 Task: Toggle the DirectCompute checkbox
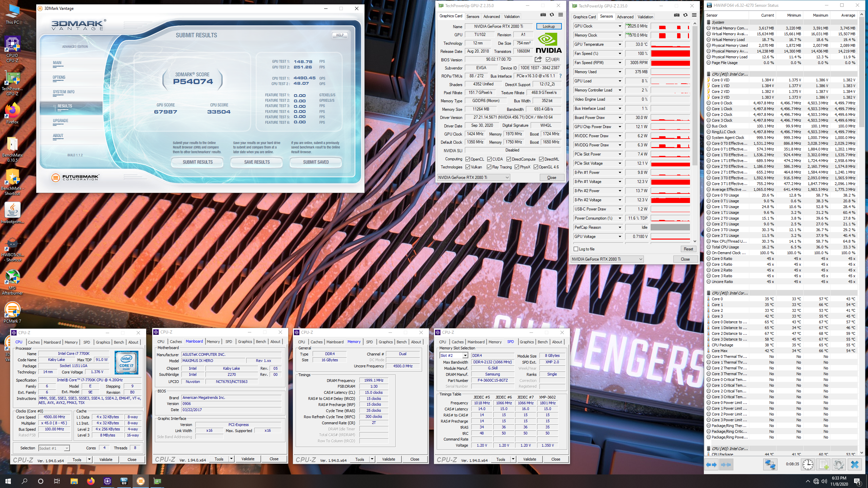coord(509,159)
